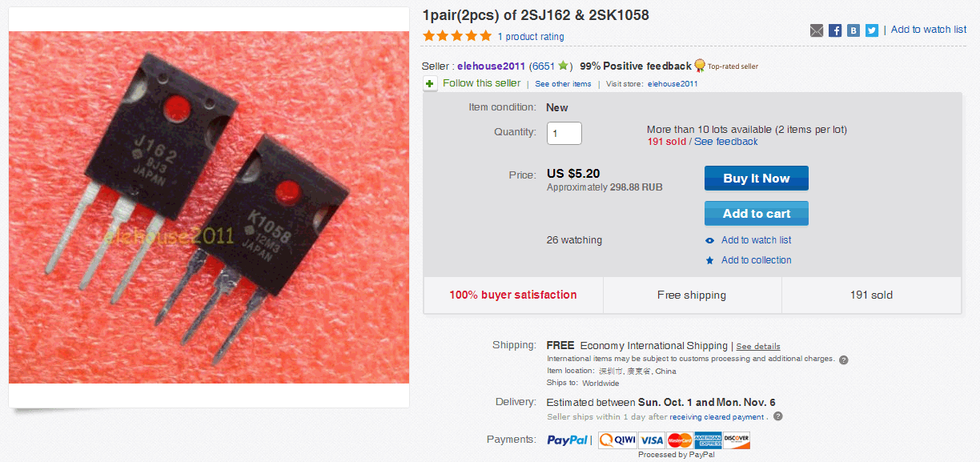Click eye icon to watch item
The width and height of the screenshot is (980, 462).
click(709, 240)
